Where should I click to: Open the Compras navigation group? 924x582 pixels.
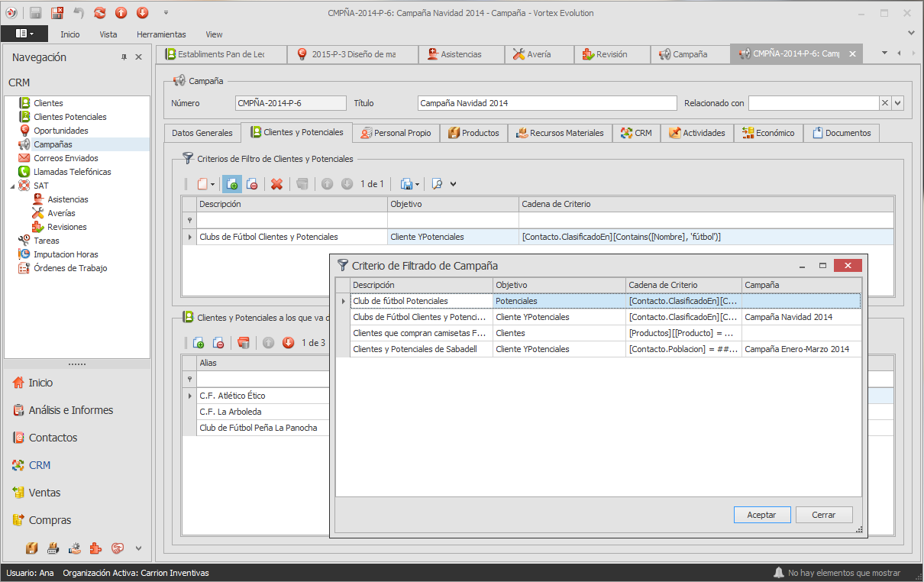(41, 520)
